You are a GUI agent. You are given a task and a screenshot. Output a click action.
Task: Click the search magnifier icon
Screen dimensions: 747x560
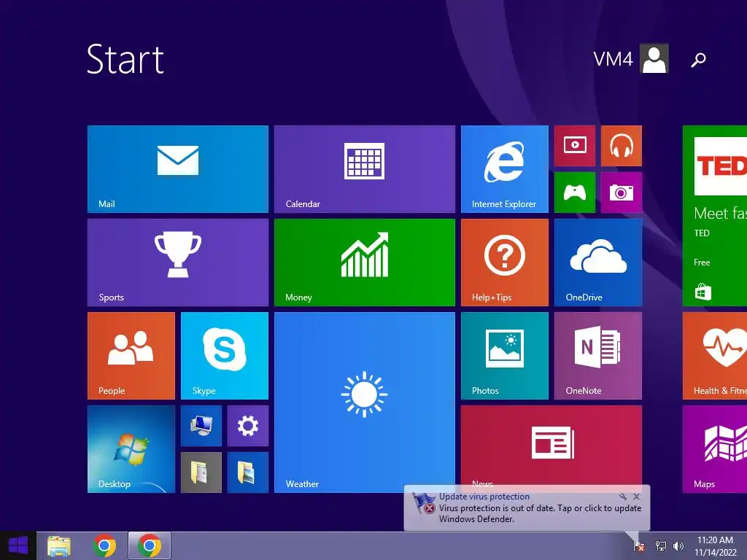pos(698,60)
